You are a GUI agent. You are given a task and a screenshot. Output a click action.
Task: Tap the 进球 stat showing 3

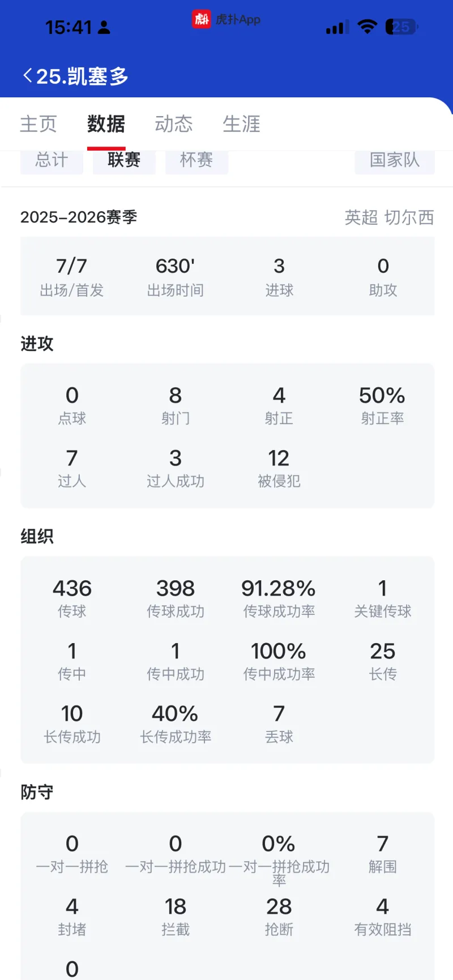click(279, 276)
